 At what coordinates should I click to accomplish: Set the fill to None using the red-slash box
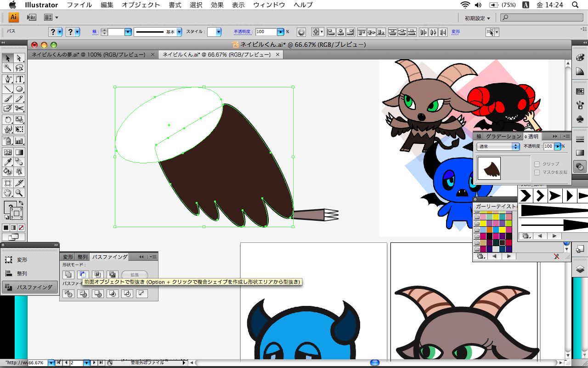pos(21,228)
